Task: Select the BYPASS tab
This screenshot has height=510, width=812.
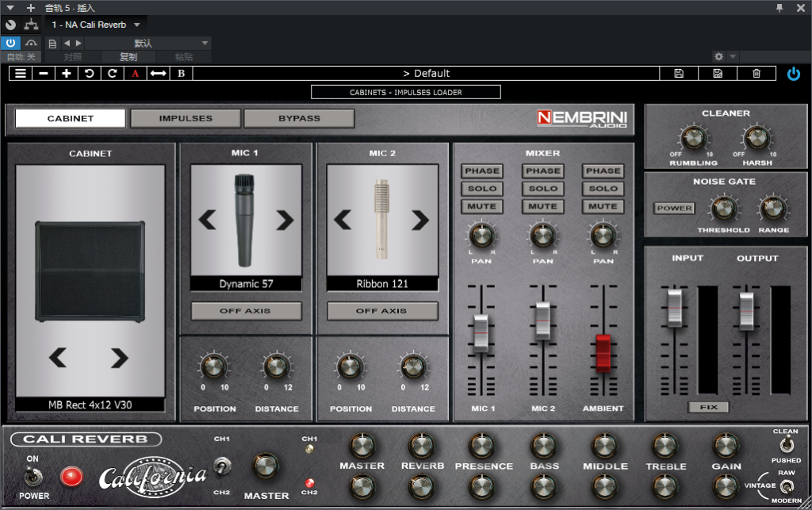Action: (299, 118)
